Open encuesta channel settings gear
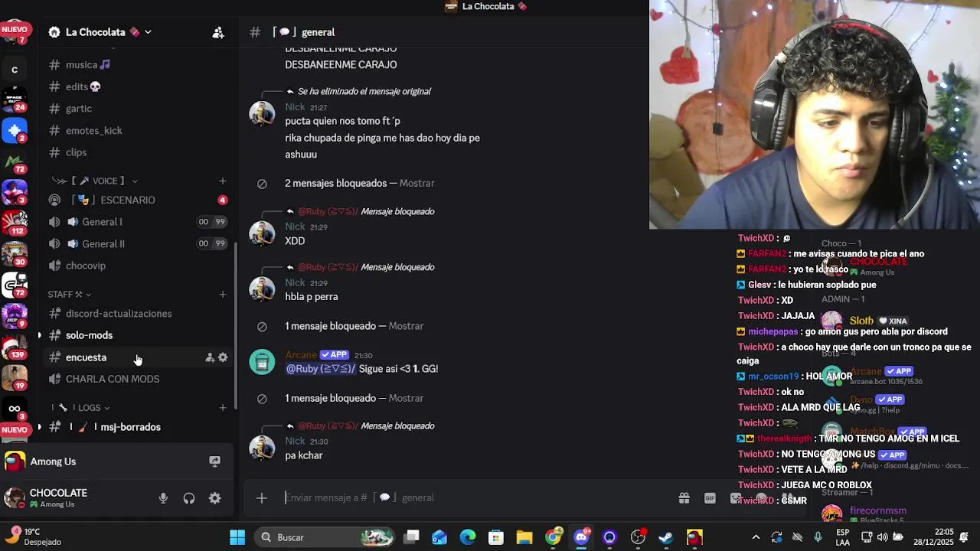The image size is (980, 551). coord(223,357)
